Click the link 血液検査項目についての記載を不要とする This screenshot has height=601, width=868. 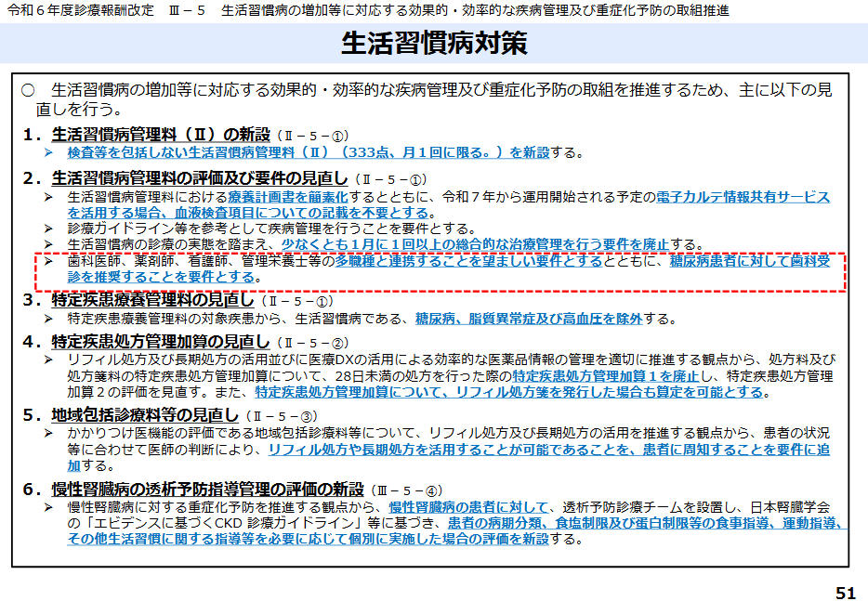pos(279,211)
